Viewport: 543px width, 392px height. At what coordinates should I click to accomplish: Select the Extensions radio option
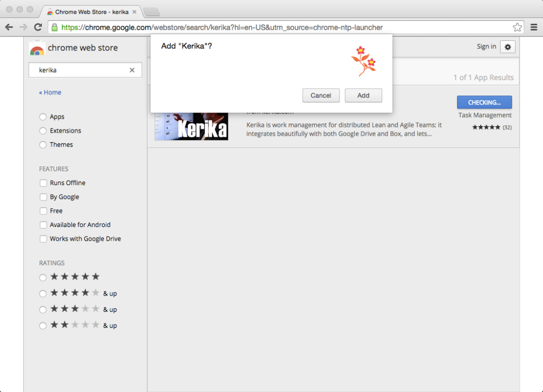[43, 130]
